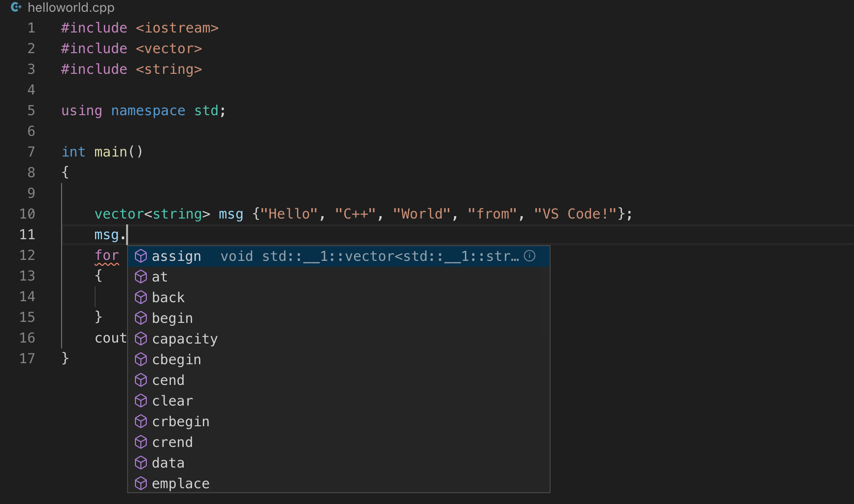Click the method cube icon beside capacity
854x504 pixels.
pos(141,339)
